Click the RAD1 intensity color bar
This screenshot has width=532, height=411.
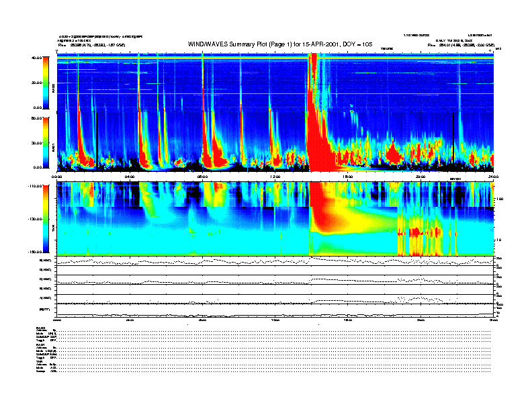coord(46,142)
